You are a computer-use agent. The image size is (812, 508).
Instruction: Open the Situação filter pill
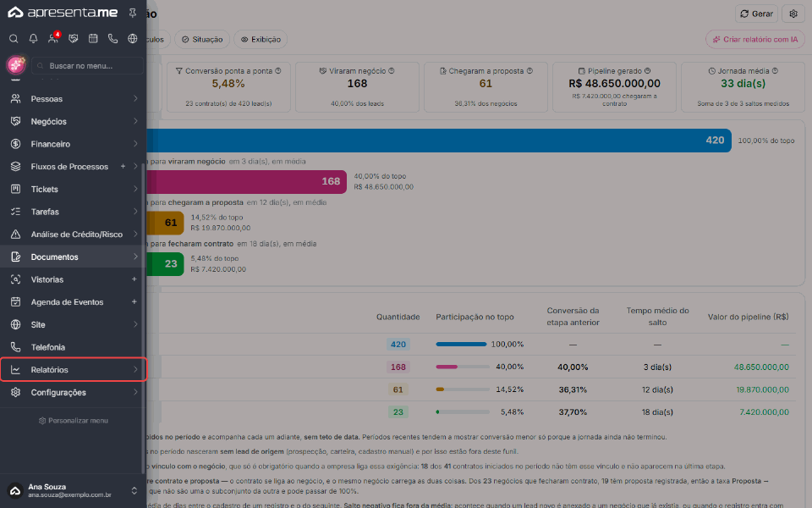coord(202,40)
